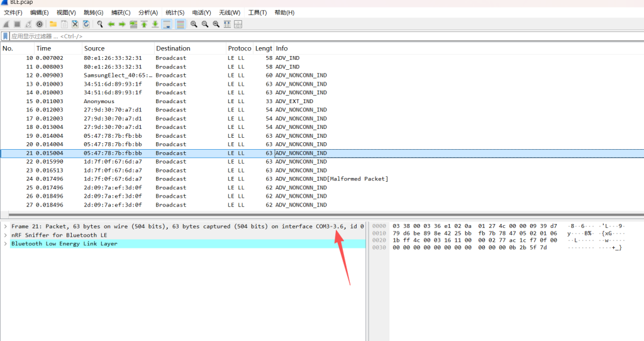Toggle auto-scroll during live capture
The image size is (644, 341).
pyautogui.click(x=167, y=24)
